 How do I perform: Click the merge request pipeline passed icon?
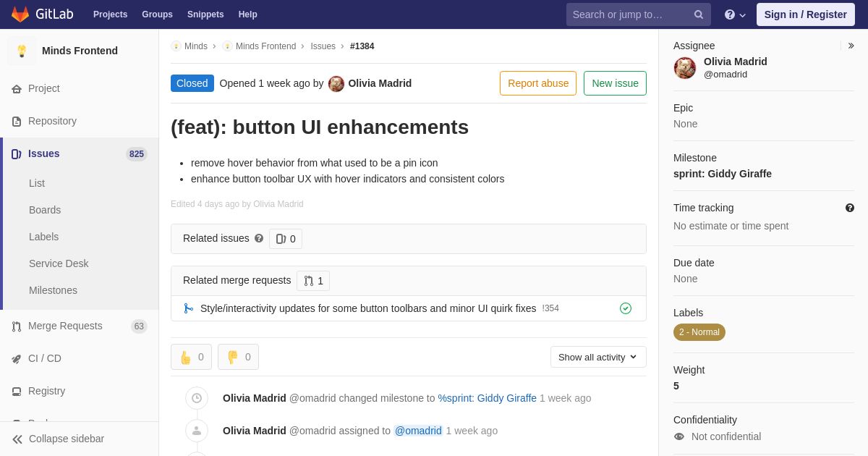(x=626, y=308)
